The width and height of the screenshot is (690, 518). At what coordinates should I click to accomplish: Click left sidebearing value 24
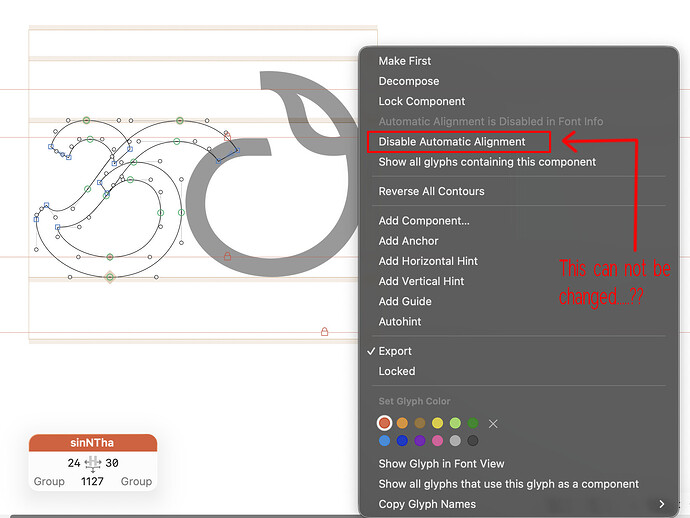pos(73,463)
